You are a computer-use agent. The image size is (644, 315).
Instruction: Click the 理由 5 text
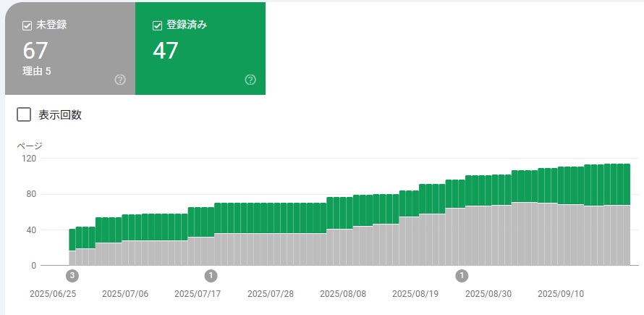(x=37, y=71)
